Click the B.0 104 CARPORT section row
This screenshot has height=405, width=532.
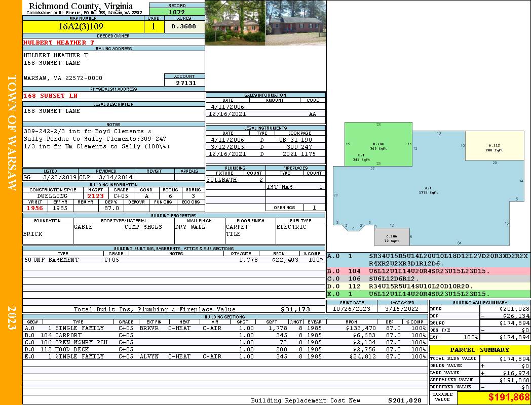(225, 335)
